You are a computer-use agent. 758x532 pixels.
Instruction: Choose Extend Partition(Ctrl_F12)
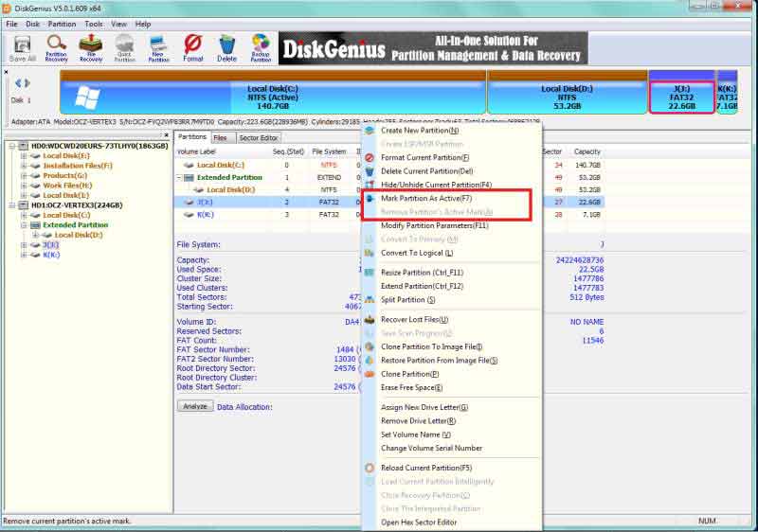(x=422, y=286)
